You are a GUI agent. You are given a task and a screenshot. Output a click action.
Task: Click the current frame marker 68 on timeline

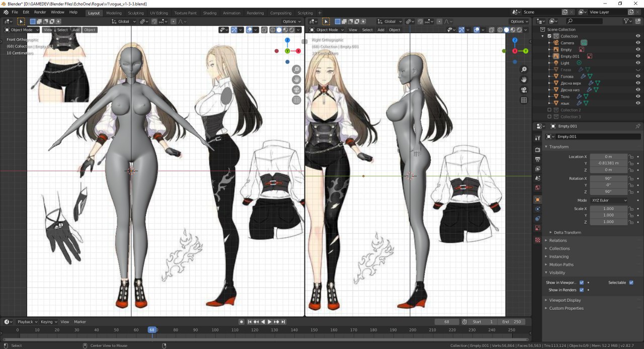click(x=151, y=330)
